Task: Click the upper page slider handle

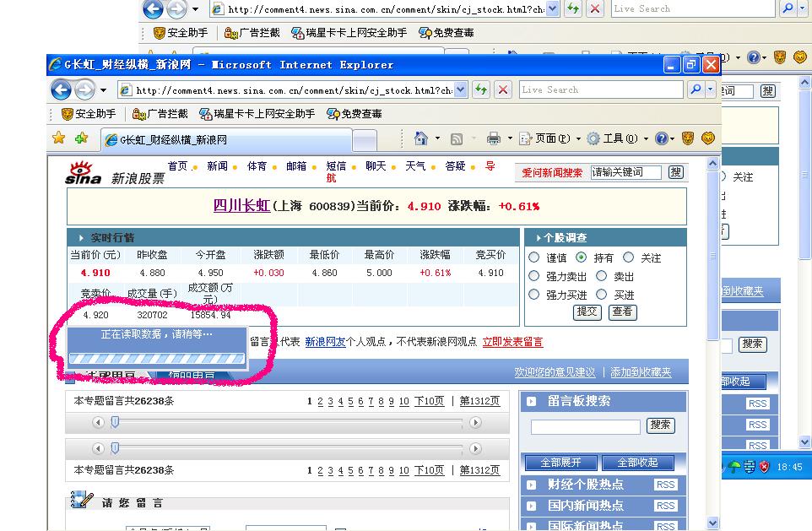Action: pyautogui.click(x=115, y=422)
